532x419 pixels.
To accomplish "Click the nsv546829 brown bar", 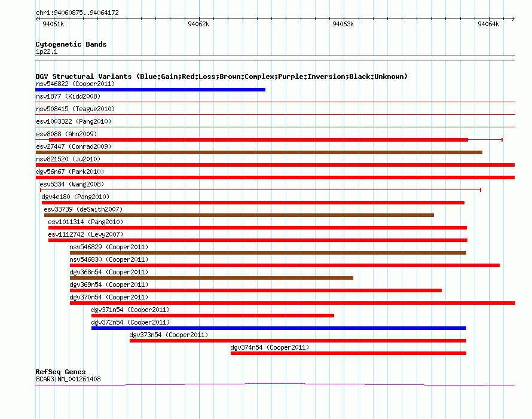I will (x=268, y=253).
